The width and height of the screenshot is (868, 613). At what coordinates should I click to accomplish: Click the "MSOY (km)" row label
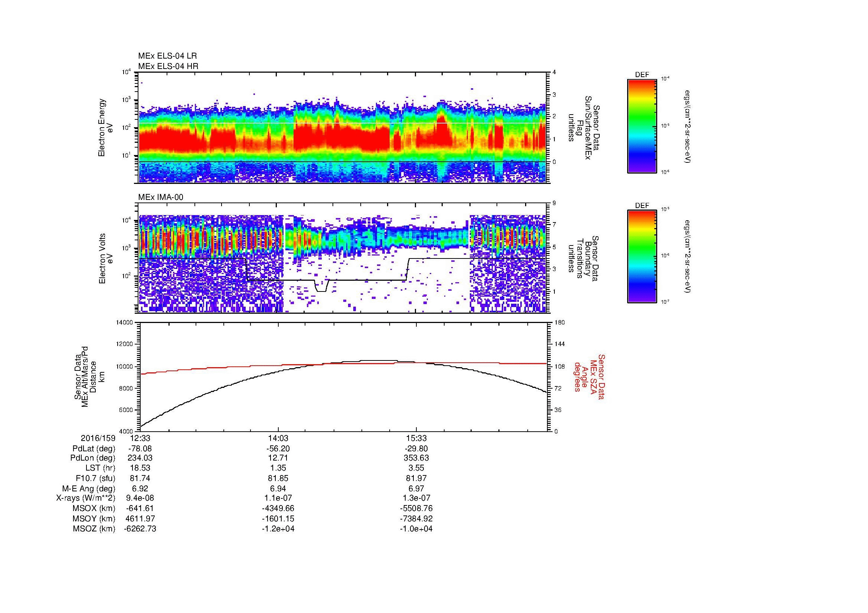point(94,518)
